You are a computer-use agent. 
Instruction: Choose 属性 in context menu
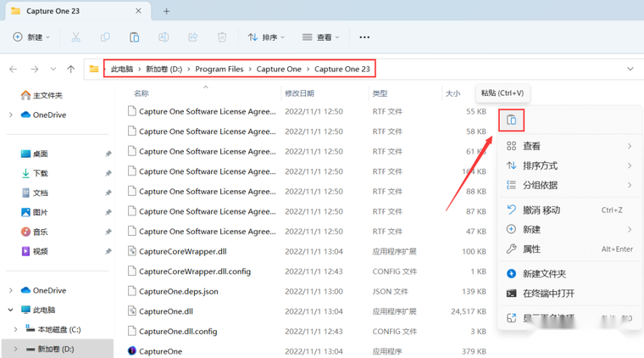coord(569,249)
